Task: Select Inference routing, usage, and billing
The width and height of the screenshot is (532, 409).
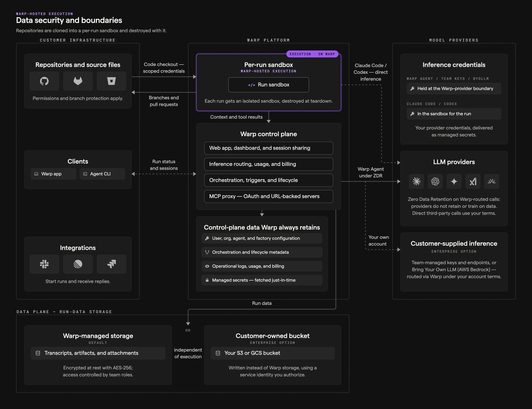Action: click(268, 164)
